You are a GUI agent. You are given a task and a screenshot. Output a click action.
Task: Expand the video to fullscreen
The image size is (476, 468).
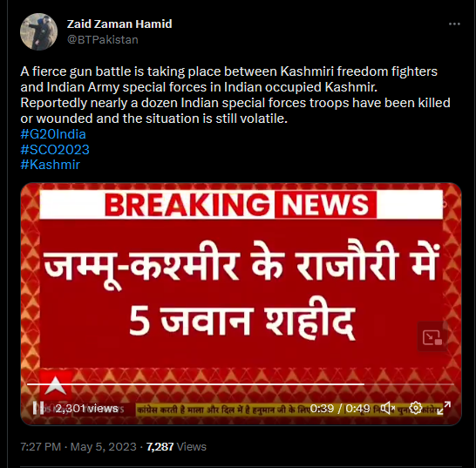444,408
